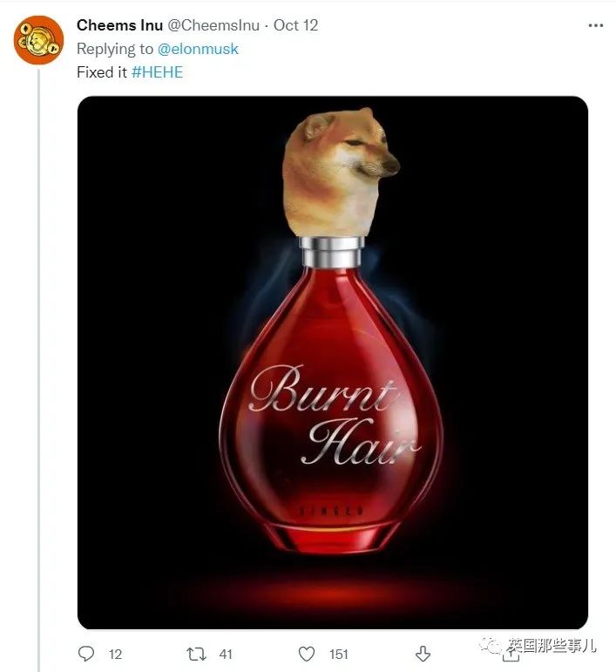Open the three-dot more options menu
Viewport: 616px width, 672px height.
click(596, 25)
